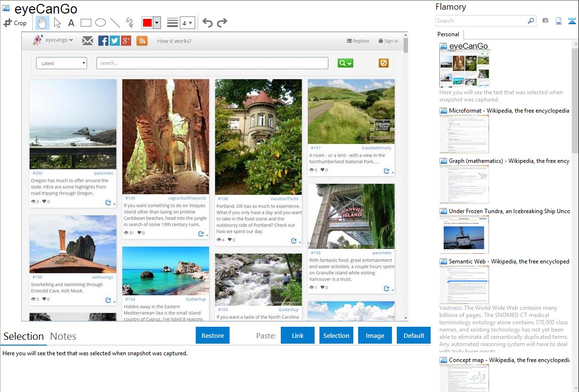Open Under Frozen Tundra snapshot thumbnail
The width and height of the screenshot is (579, 392).
coord(464,234)
